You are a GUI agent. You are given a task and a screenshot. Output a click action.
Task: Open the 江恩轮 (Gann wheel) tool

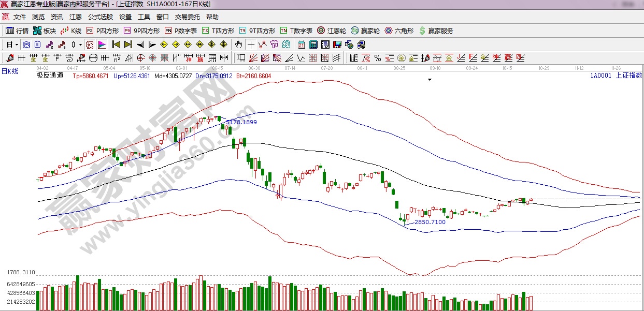pos(332,31)
